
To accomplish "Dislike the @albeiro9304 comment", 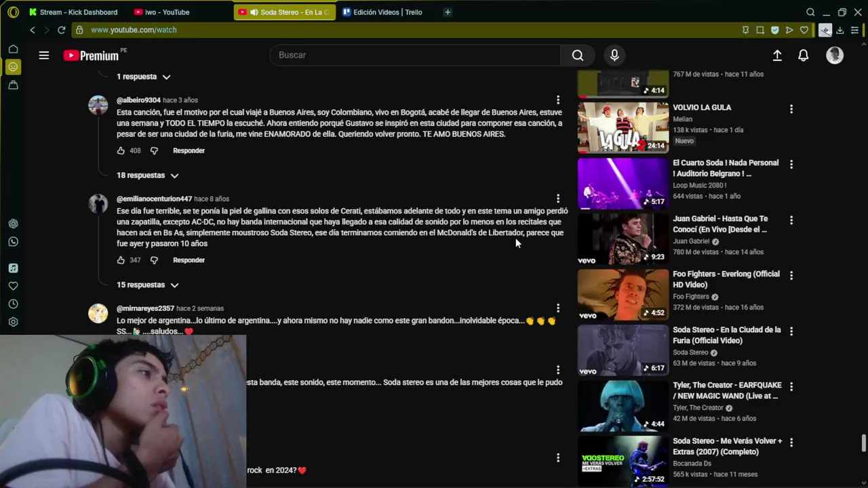I will point(154,150).
